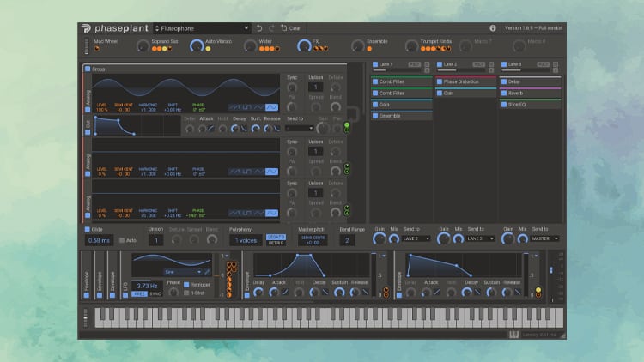The width and height of the screenshot is (644, 362).
Task: Adjust the master output level slider
Action: (x=551, y=269)
